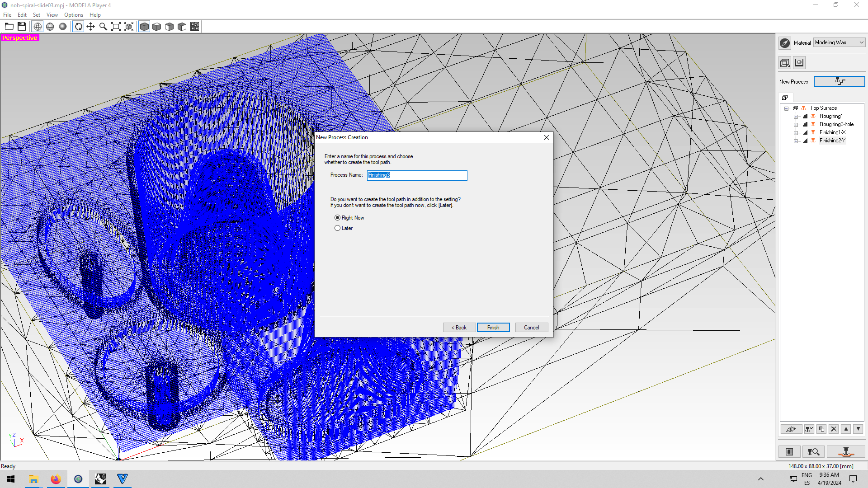This screenshot has width=868, height=488.
Task: Open Firefox from the taskbar
Action: tap(56, 479)
